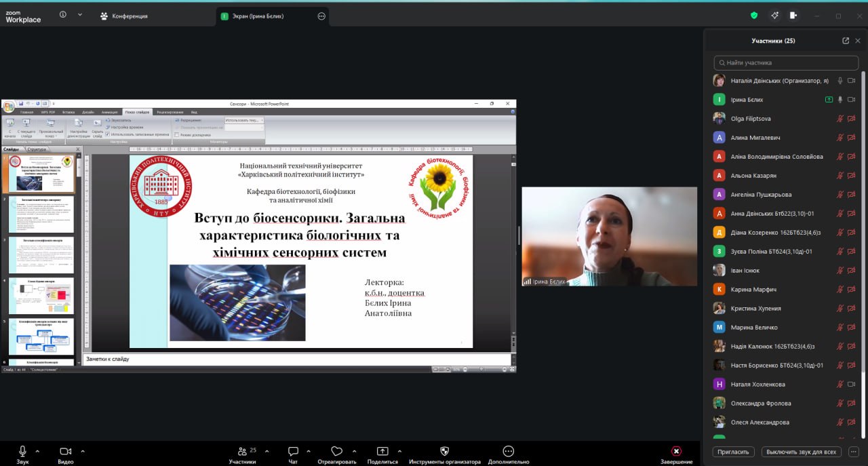Expand the Участники options chevron
The height and width of the screenshot is (466, 868).
(x=267, y=451)
